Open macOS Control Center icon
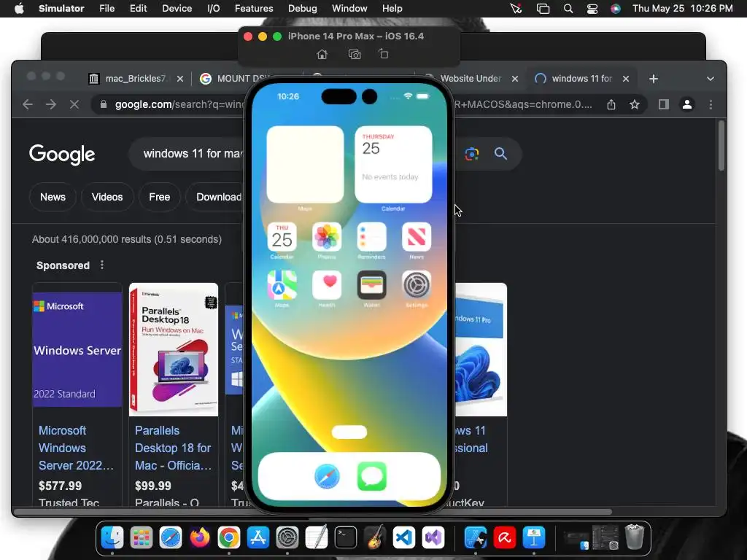Image resolution: width=747 pixels, height=560 pixels. coord(592,9)
